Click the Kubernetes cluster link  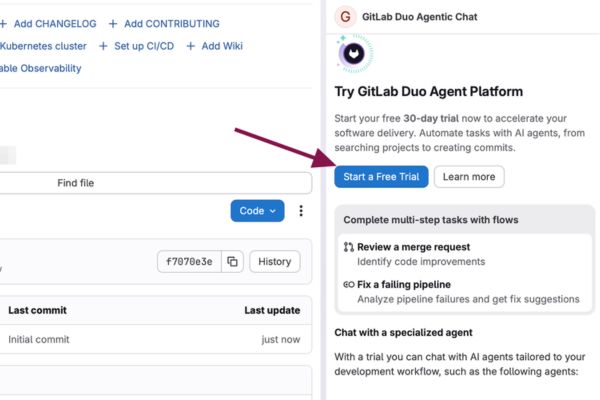[43, 46]
